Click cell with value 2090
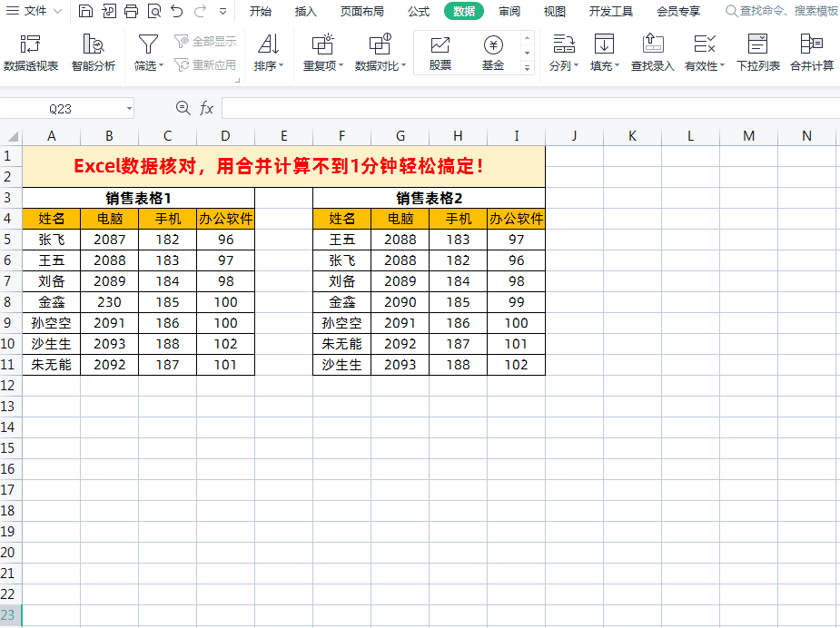The height and width of the screenshot is (628, 840). 400,302
